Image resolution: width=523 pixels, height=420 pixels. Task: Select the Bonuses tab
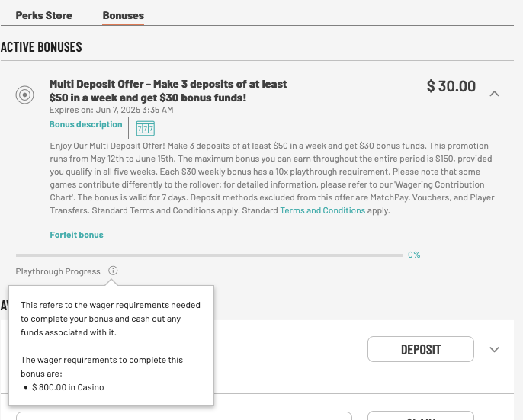coord(123,16)
